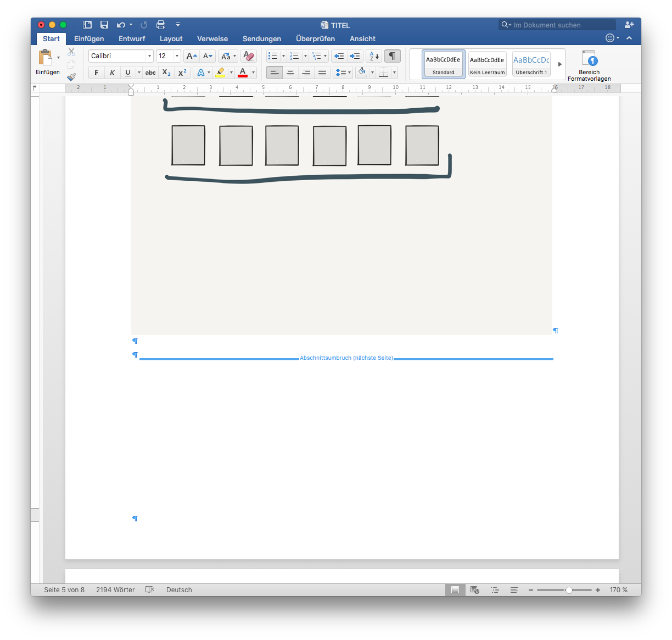Switch to outline view in status bar

pyautogui.click(x=495, y=589)
